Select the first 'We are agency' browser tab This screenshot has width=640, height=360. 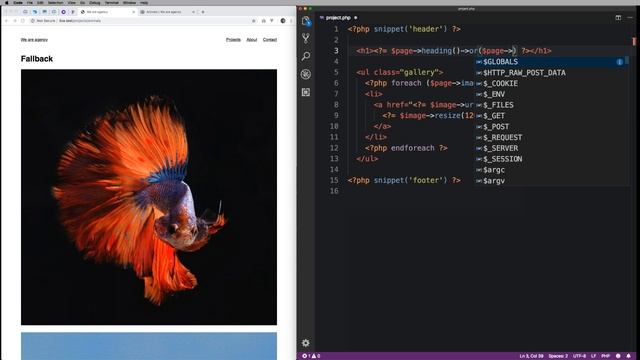click(108, 12)
